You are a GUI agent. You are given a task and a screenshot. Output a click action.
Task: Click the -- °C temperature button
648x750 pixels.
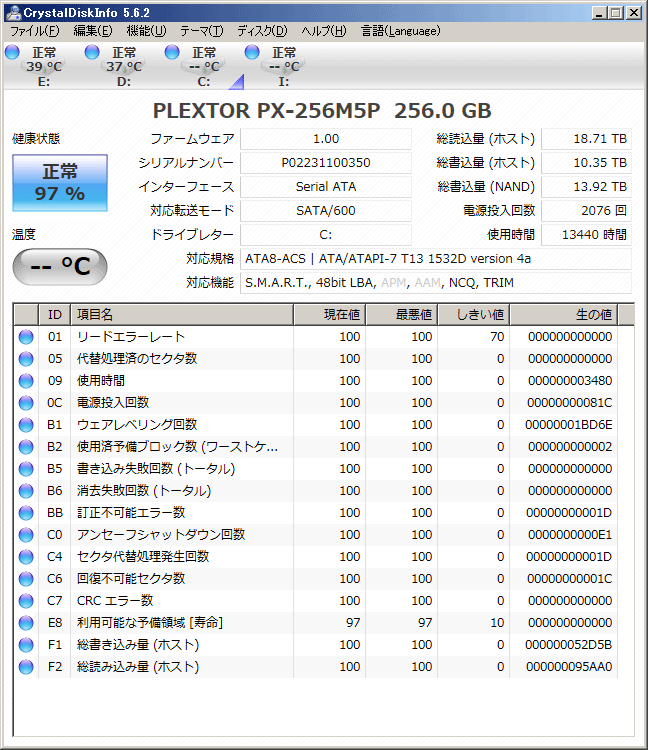click(60, 266)
